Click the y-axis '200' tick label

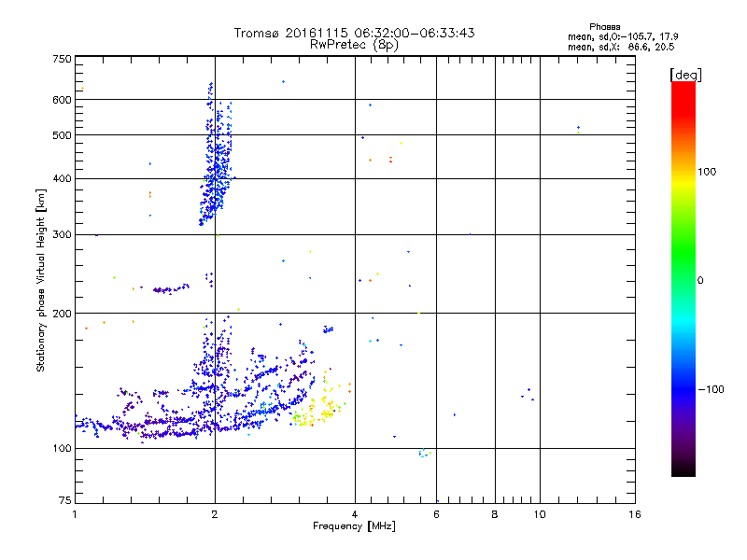tap(62, 314)
